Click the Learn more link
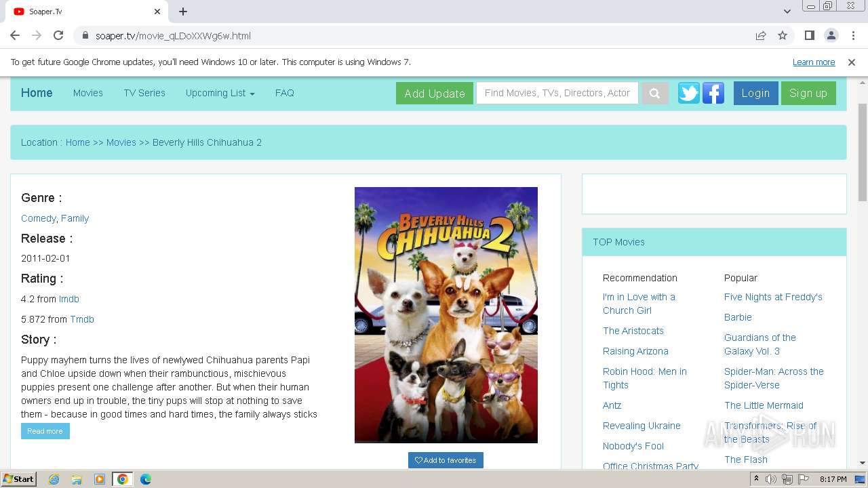 (x=814, y=62)
